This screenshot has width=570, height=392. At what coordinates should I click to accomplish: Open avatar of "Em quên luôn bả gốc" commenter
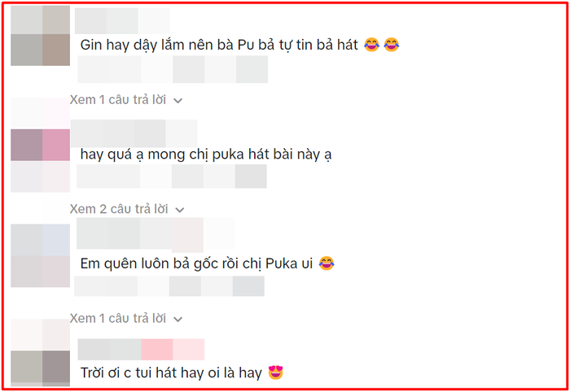(x=41, y=255)
